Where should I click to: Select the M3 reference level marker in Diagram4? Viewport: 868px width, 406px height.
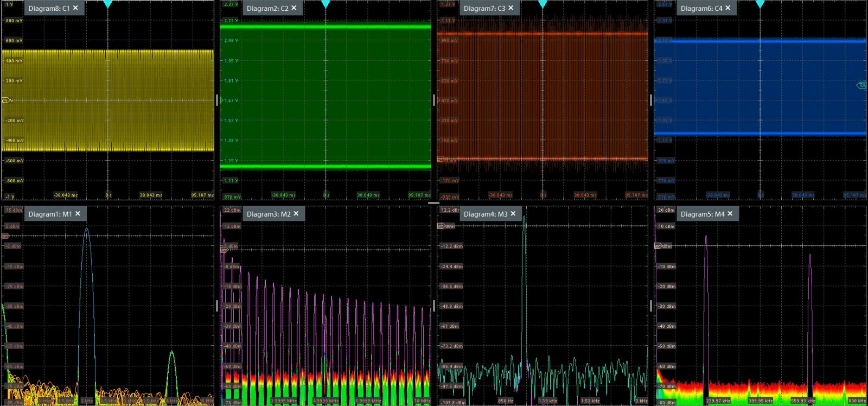click(441, 226)
